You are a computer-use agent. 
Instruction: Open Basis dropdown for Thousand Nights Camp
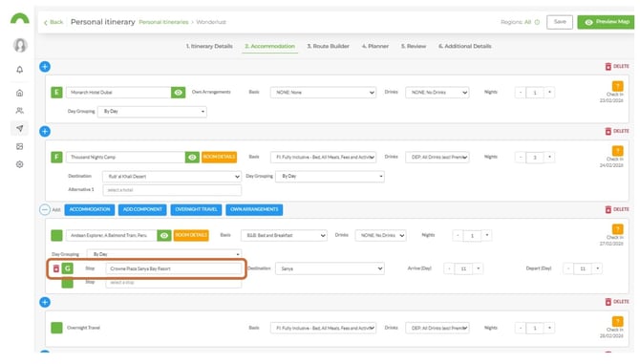pyautogui.click(x=323, y=157)
